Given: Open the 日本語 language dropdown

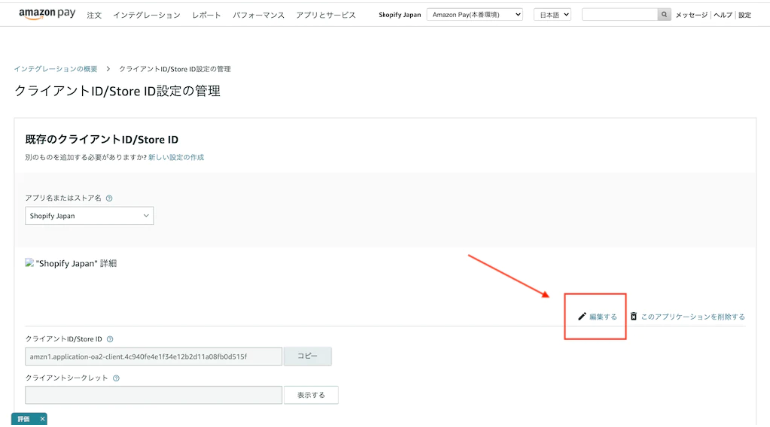Looking at the screenshot, I should coord(552,15).
